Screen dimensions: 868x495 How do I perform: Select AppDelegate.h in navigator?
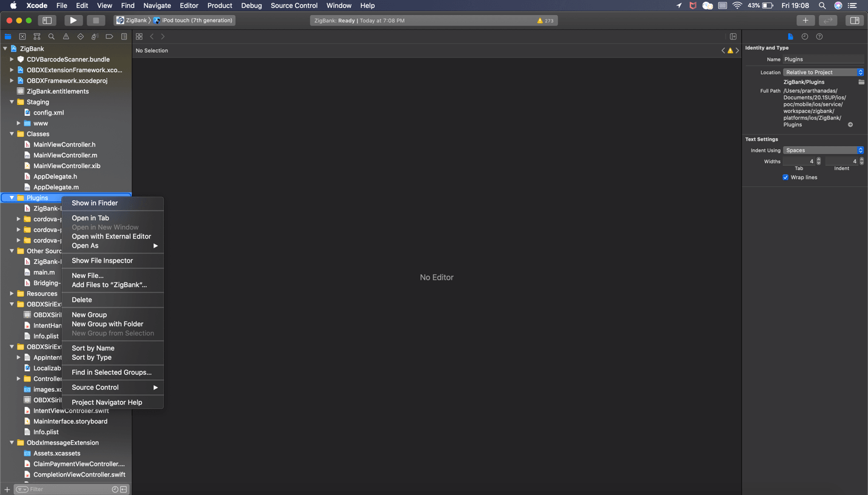(55, 177)
